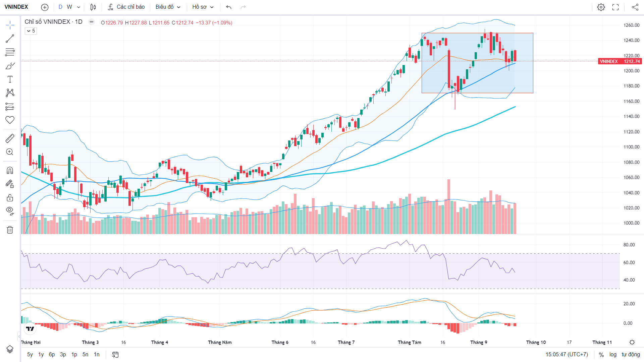Toggle auto scale tự động
This screenshot has width=644, height=362.
pyautogui.click(x=631, y=355)
